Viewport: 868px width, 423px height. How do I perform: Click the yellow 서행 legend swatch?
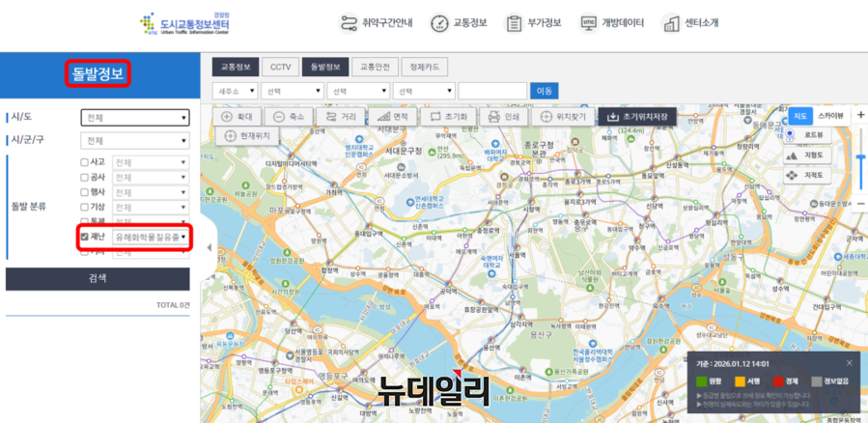pyautogui.click(x=740, y=381)
